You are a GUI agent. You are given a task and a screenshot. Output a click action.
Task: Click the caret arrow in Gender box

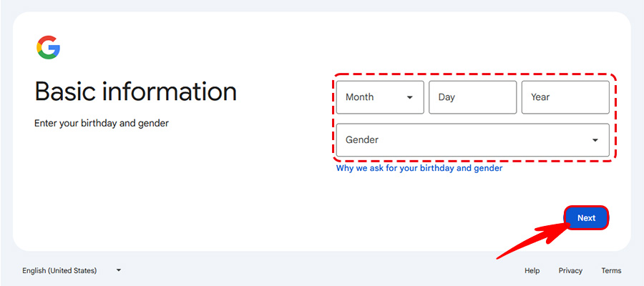point(595,140)
